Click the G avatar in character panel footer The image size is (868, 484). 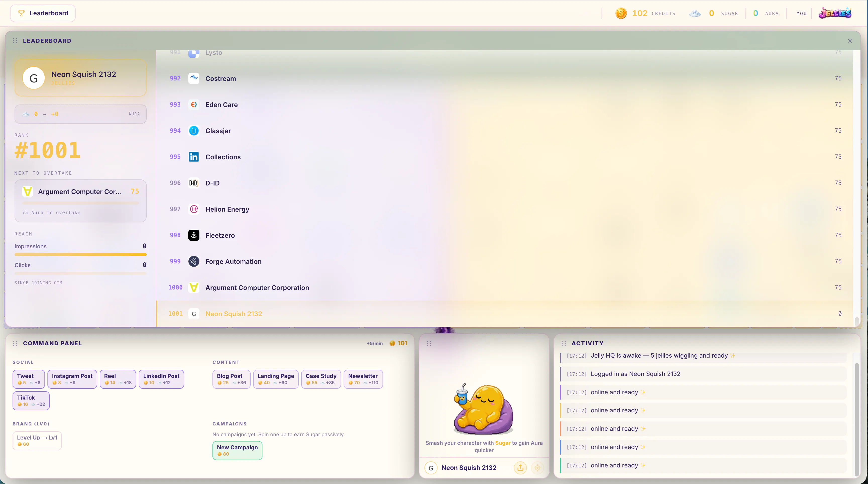click(x=431, y=468)
